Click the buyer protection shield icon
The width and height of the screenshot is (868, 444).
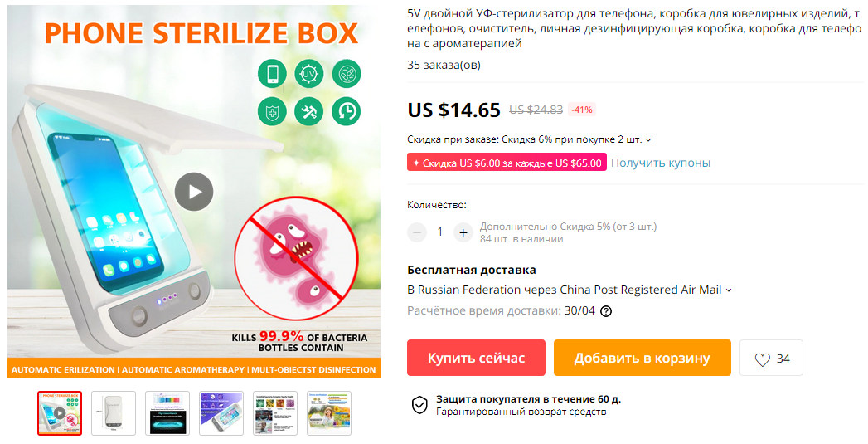point(419,405)
